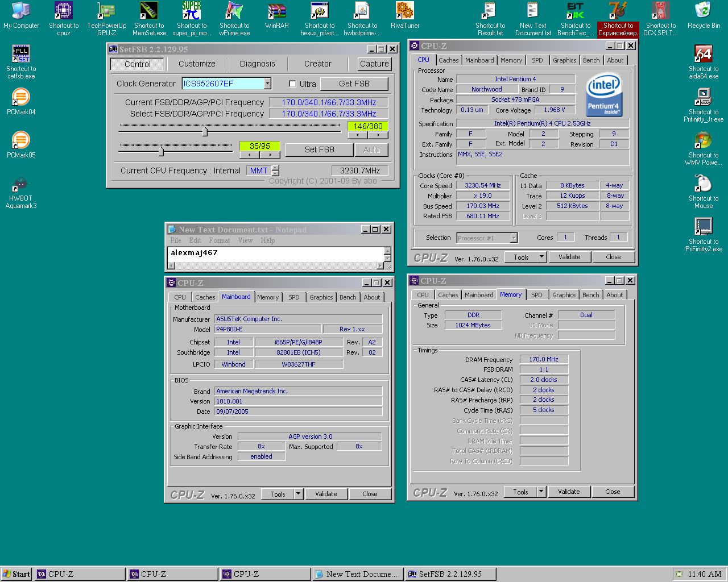The height and width of the screenshot is (582, 728).
Task: Open My Computer desktop icon
Action: pos(21,15)
